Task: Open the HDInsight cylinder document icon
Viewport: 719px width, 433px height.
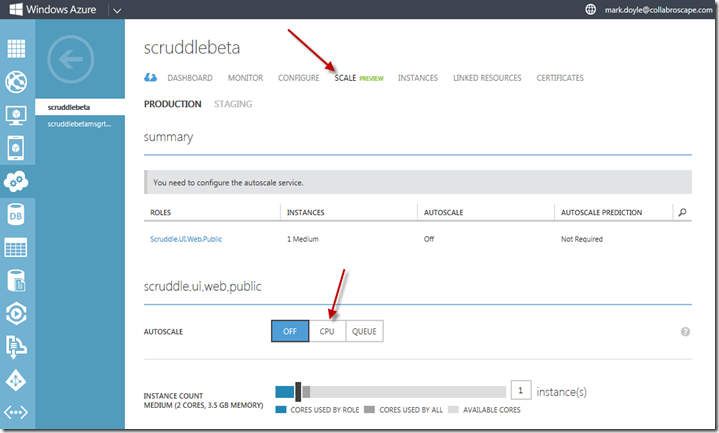Action: pos(17,281)
